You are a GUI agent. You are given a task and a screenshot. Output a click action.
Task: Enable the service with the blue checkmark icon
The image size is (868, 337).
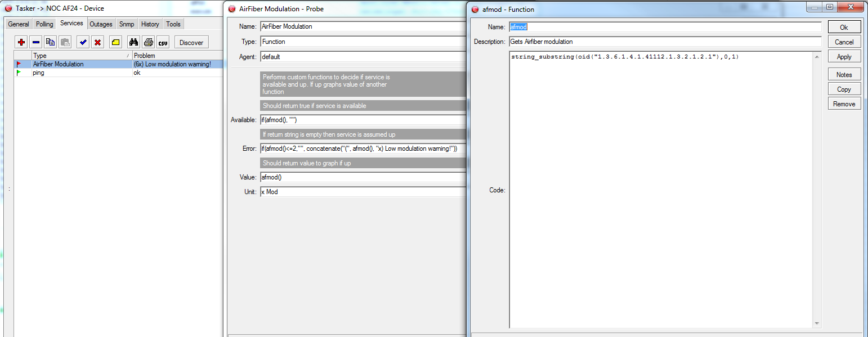coord(83,42)
